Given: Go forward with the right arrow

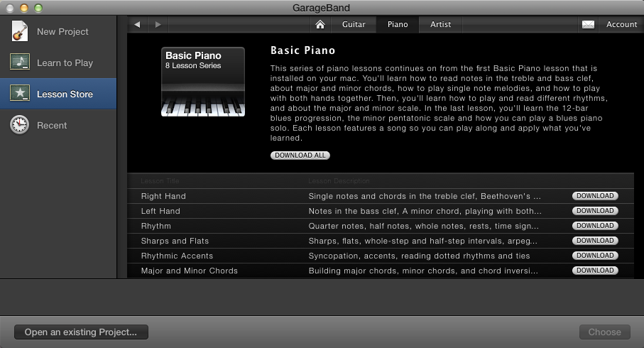Looking at the screenshot, I should point(158,25).
